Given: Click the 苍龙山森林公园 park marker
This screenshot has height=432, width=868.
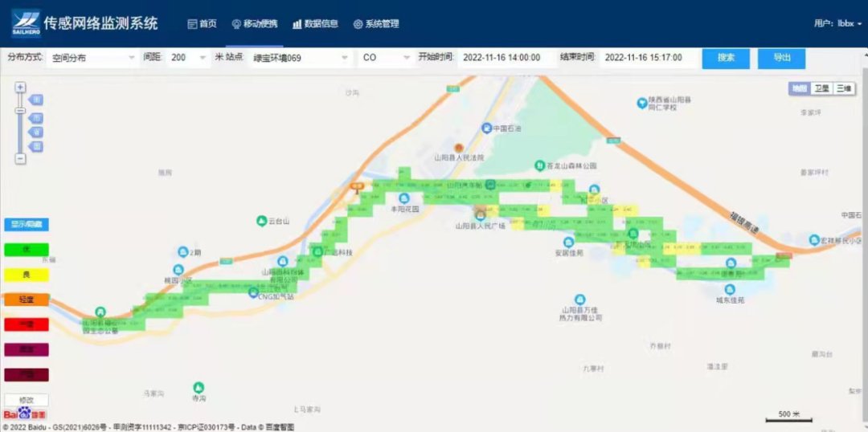Looking at the screenshot, I should pos(540,165).
